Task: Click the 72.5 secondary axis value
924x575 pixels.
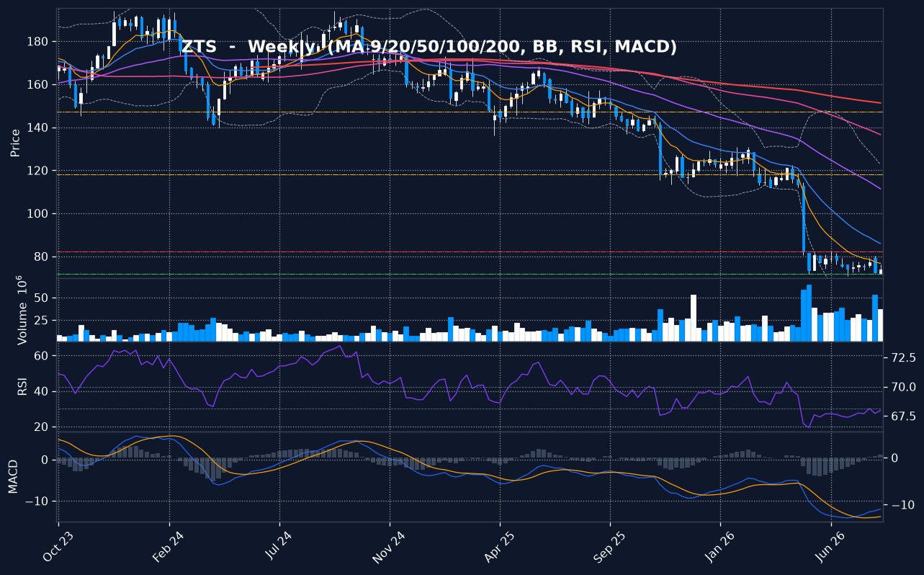Action: (902, 357)
